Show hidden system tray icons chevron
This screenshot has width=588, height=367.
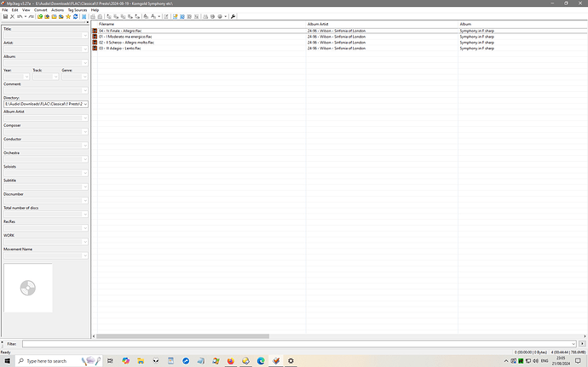pos(506,361)
